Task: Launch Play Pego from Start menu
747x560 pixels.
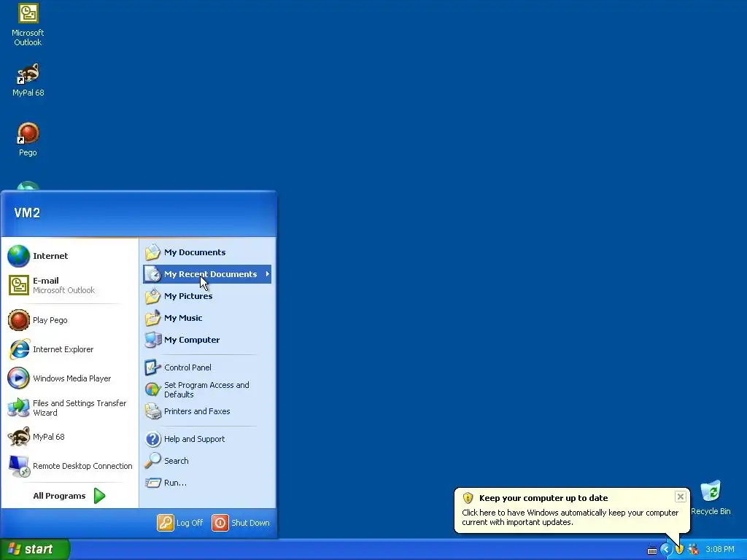Action: pyautogui.click(x=69, y=320)
